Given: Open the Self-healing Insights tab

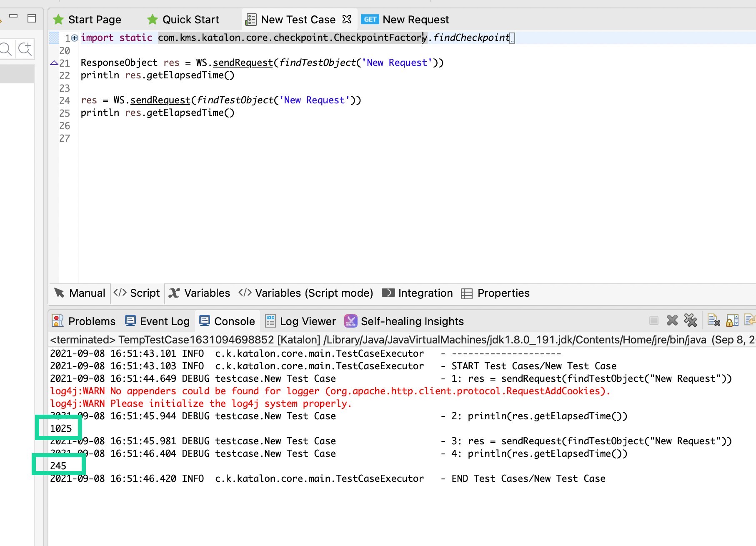Looking at the screenshot, I should [x=404, y=321].
